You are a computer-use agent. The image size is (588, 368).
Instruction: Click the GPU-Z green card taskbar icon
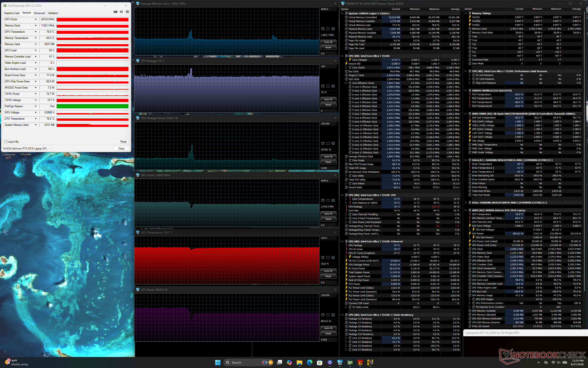[x=350, y=362]
